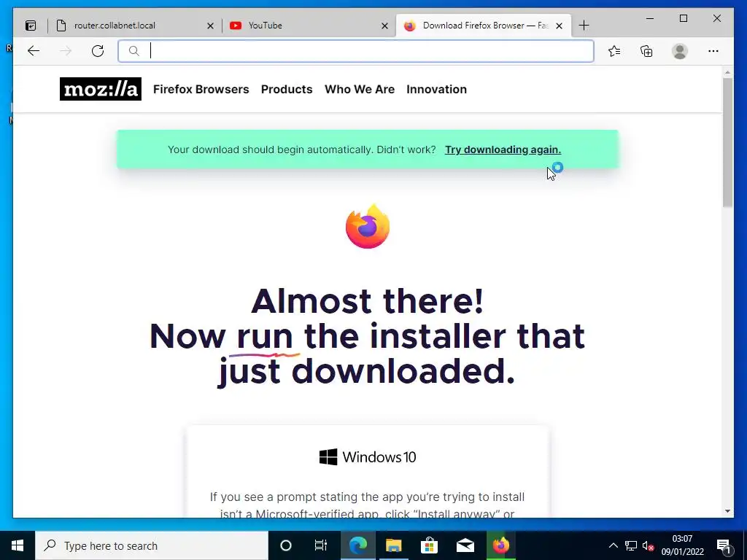Open Microsoft Store from the taskbar
The width and height of the screenshot is (747, 560).
click(x=429, y=545)
